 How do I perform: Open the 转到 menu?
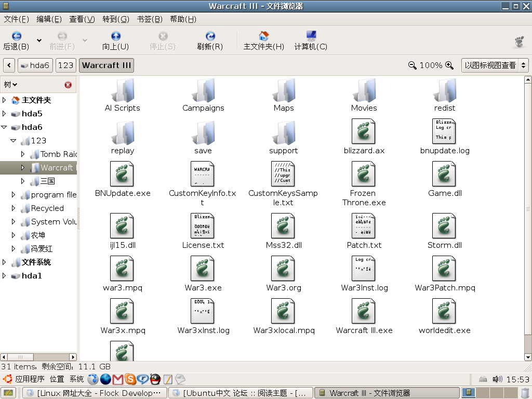pyautogui.click(x=116, y=19)
